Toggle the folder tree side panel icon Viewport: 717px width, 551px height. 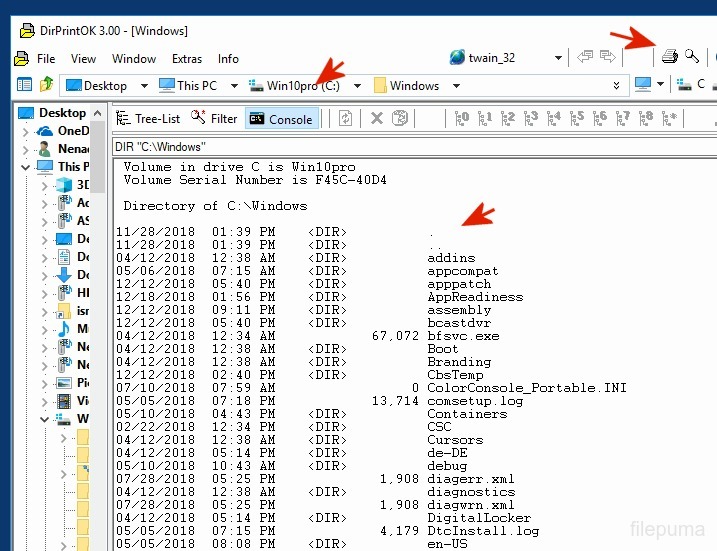(25, 85)
